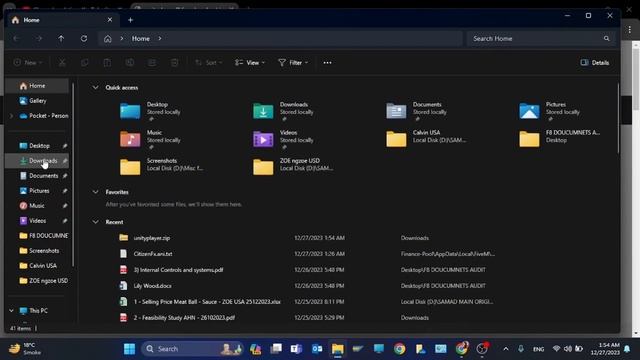Open 1 - Selling Price Meat Ball xlsx file
This screenshot has width=640, height=360.
(207, 302)
